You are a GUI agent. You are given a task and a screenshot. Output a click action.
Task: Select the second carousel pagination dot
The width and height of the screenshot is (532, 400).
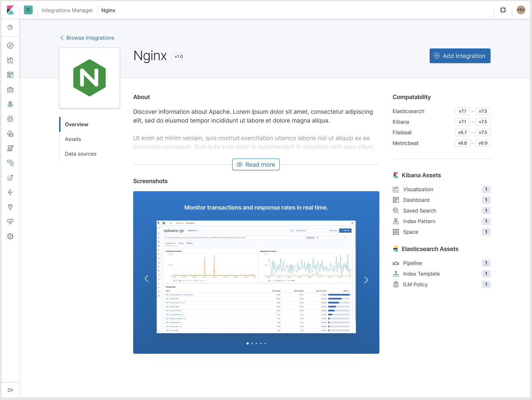(x=252, y=343)
